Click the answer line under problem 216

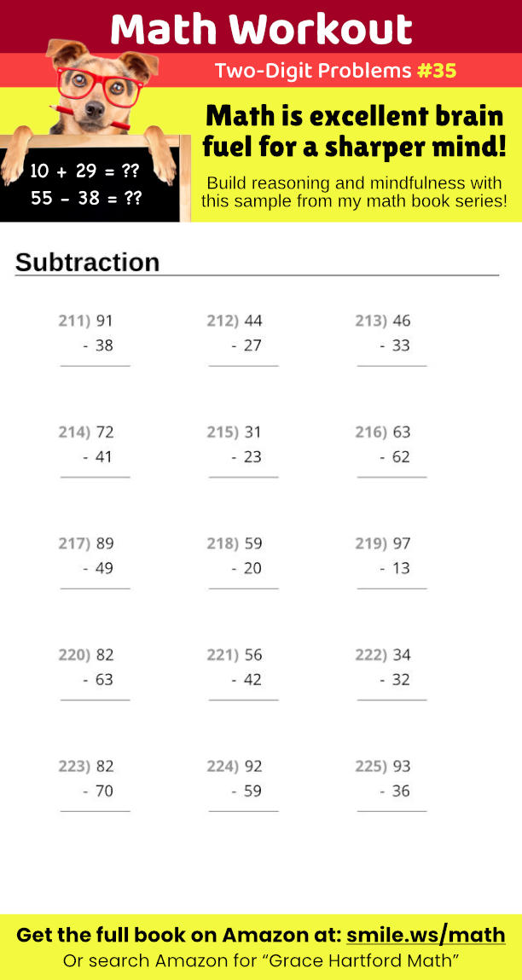pyautogui.click(x=391, y=477)
